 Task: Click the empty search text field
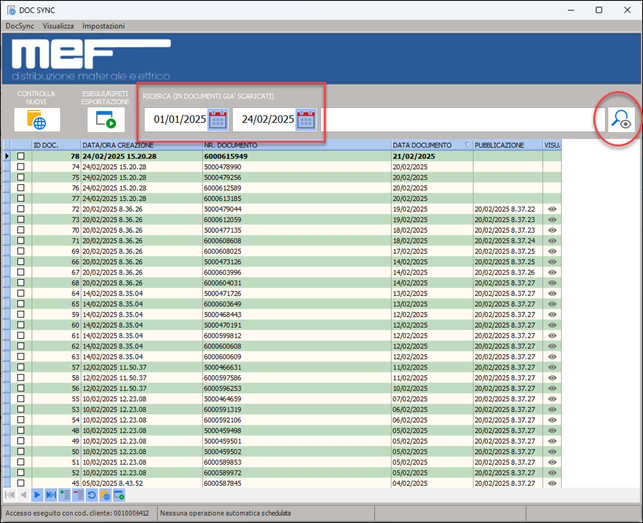click(x=461, y=120)
